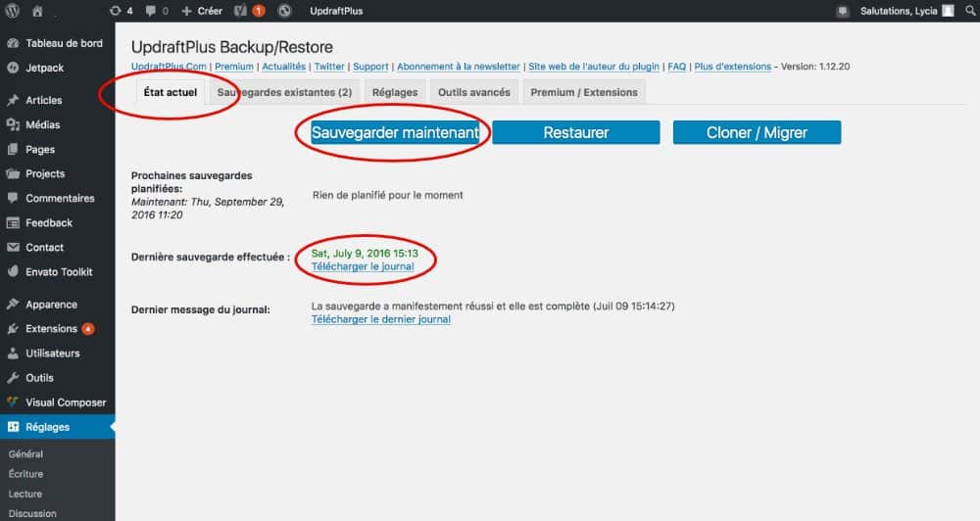The image size is (980, 521).
Task: Open the Lycia user avatar
Action: [x=948, y=11]
